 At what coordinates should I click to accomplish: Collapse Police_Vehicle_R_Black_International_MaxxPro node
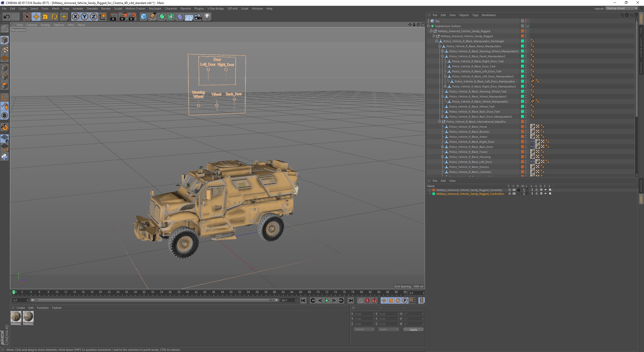pos(440,122)
